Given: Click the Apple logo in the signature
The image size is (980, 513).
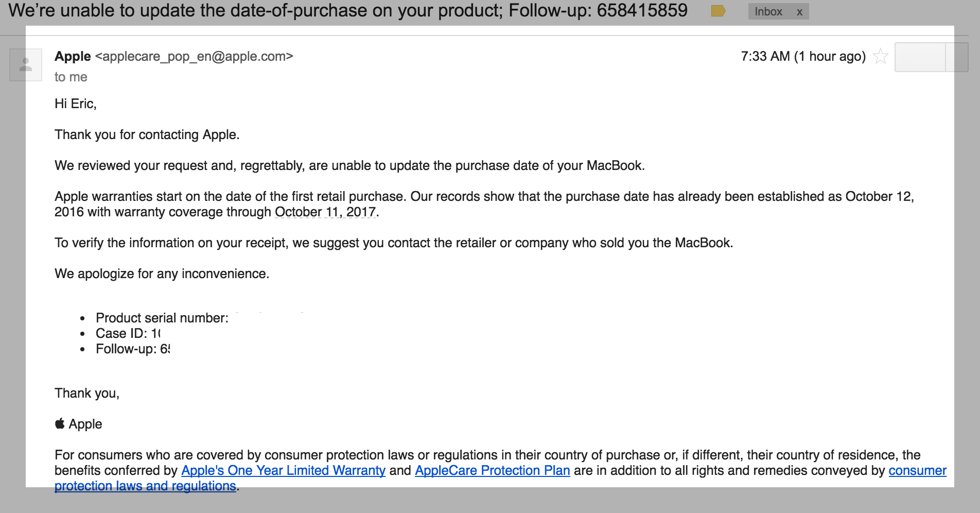Looking at the screenshot, I should (x=60, y=423).
